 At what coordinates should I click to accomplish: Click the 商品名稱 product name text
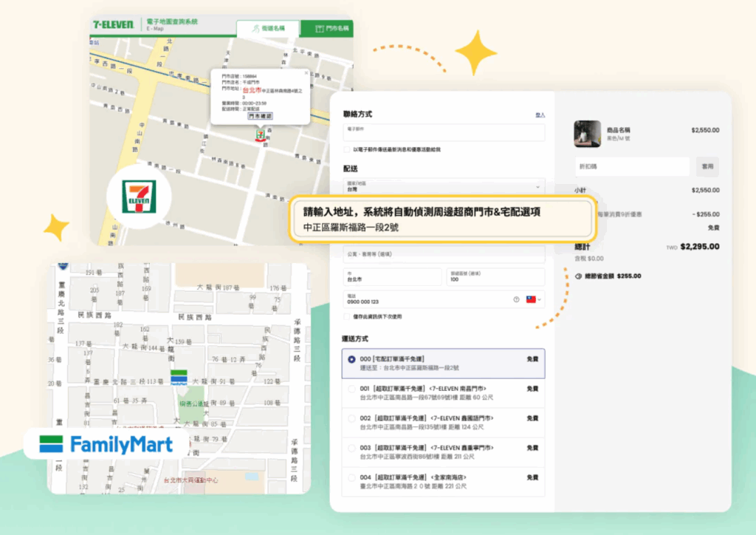pos(618,130)
